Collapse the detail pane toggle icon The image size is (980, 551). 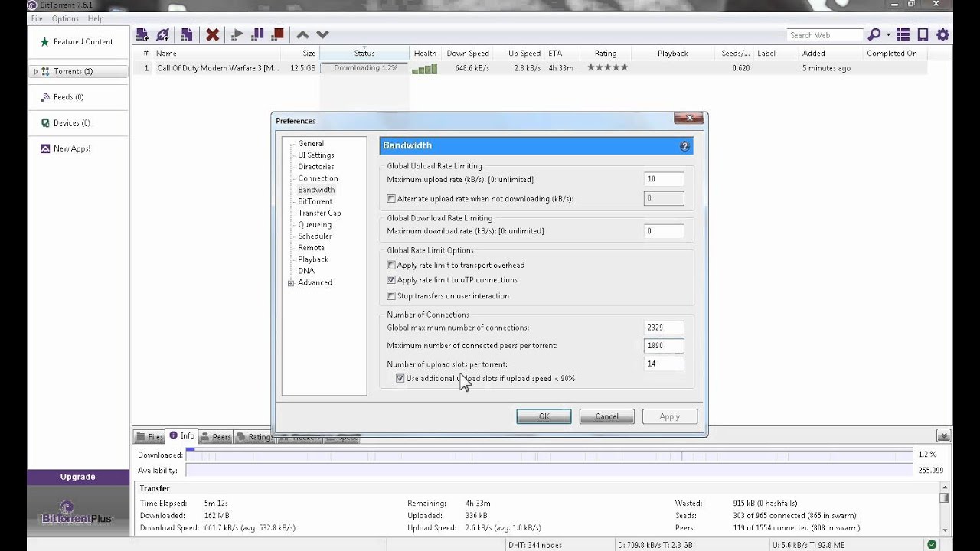pos(944,436)
